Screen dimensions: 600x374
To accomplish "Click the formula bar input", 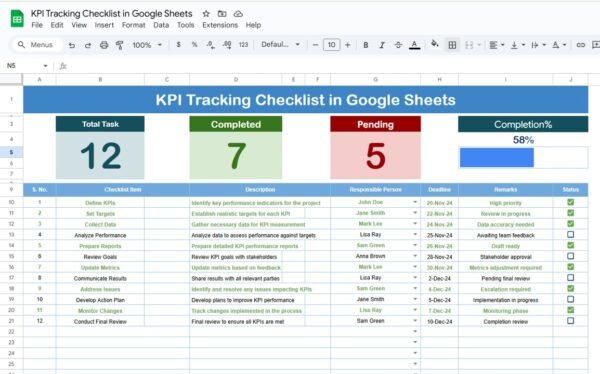I will [333, 66].
